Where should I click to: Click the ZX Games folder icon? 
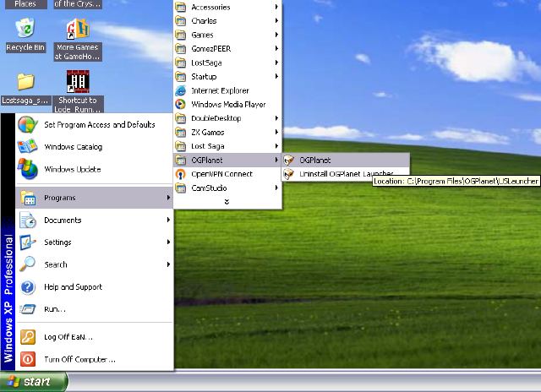point(180,132)
